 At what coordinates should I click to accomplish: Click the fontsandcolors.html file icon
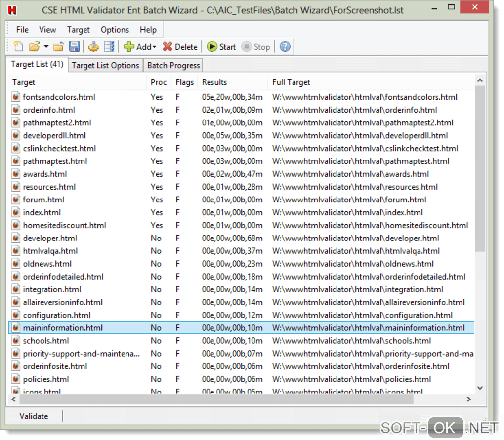pos(15,97)
